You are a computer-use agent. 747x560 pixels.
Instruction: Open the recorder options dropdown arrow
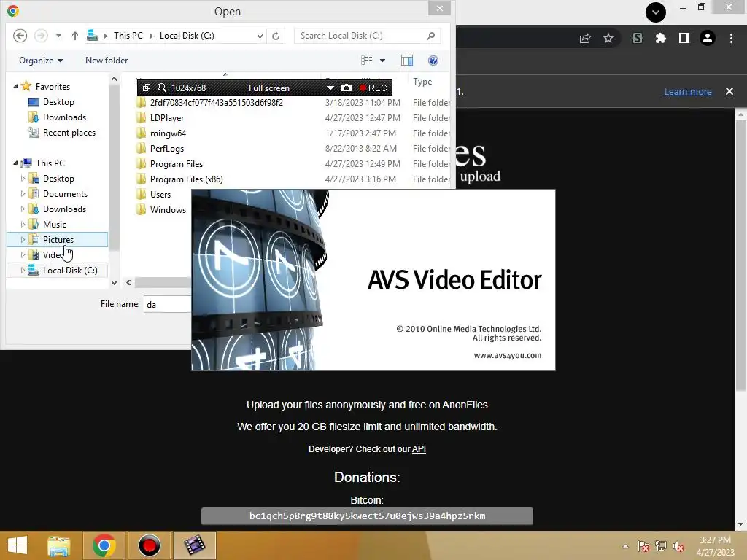(x=330, y=87)
